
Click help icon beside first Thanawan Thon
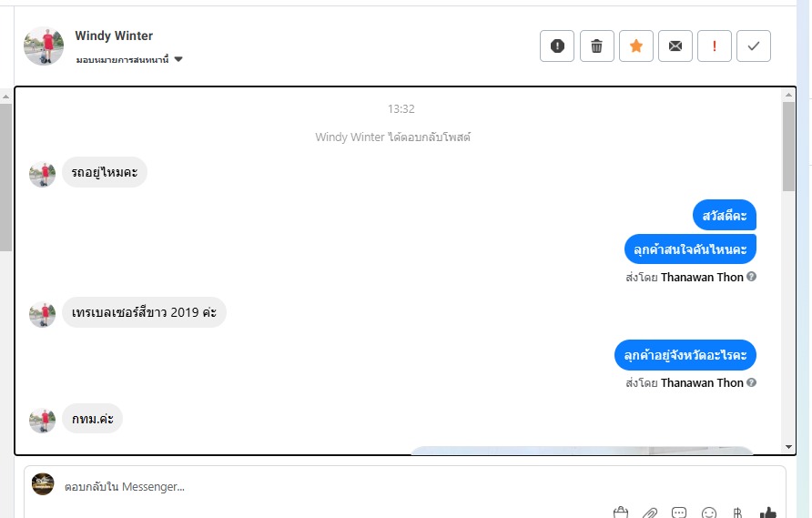click(751, 277)
